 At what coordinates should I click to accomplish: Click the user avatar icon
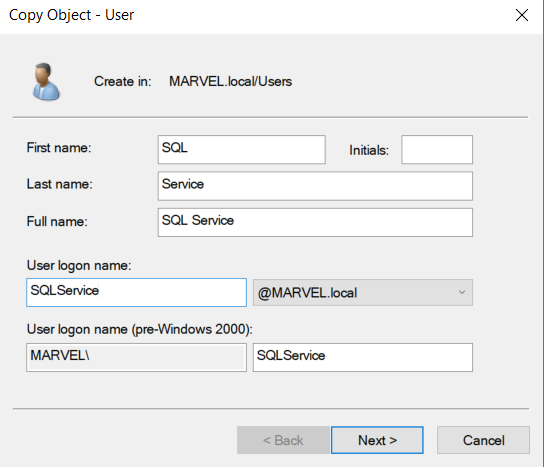click(46, 82)
